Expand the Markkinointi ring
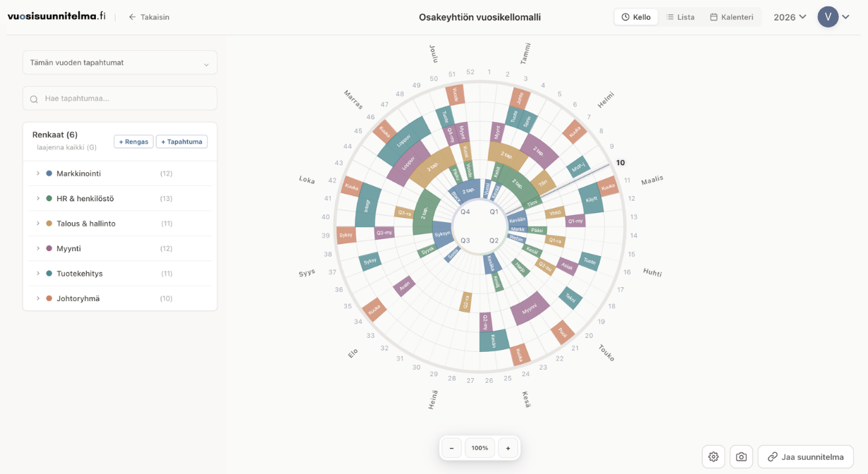Image resolution: width=868 pixels, height=474 pixels. click(38, 174)
